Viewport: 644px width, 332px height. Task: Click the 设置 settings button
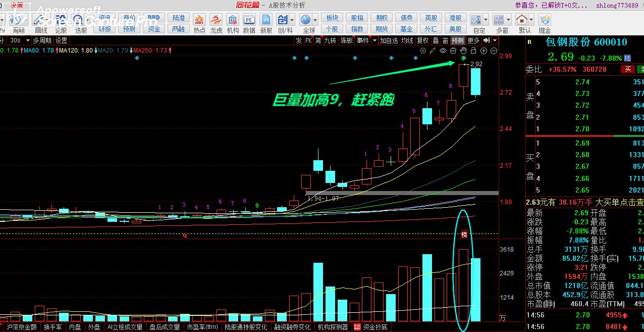click(x=62, y=40)
